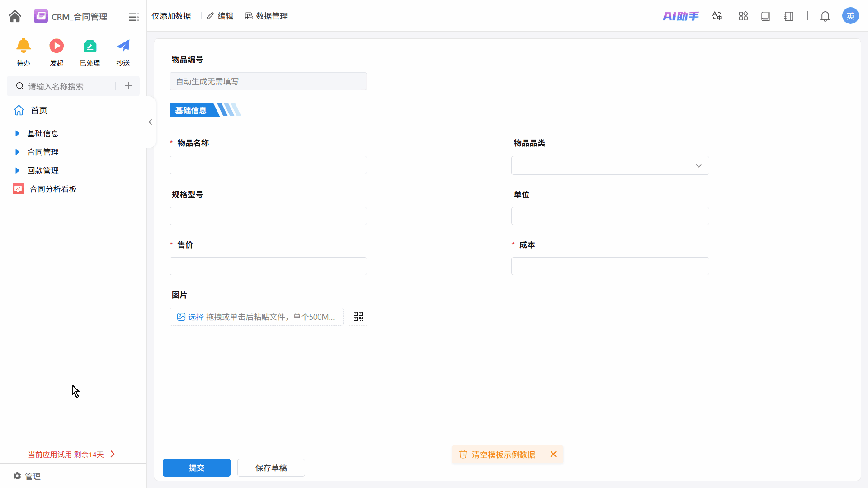Click the 提交 submit button
This screenshot has width=868, height=488.
tap(196, 468)
